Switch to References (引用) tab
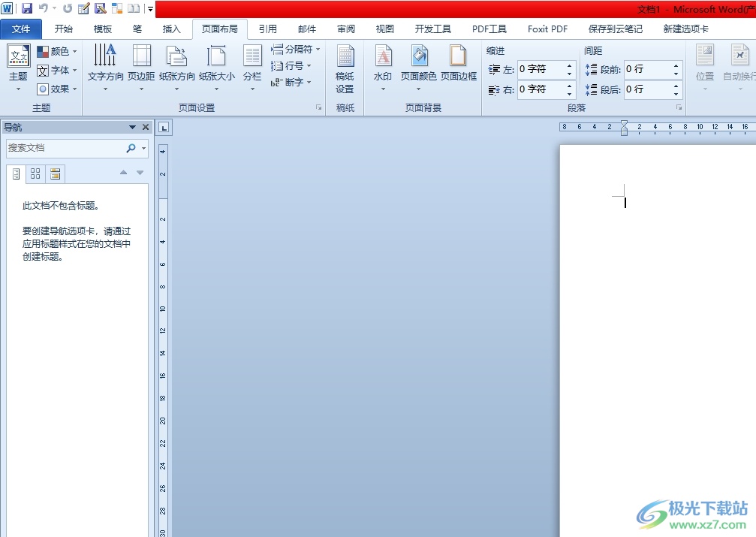The image size is (756, 537). point(267,29)
